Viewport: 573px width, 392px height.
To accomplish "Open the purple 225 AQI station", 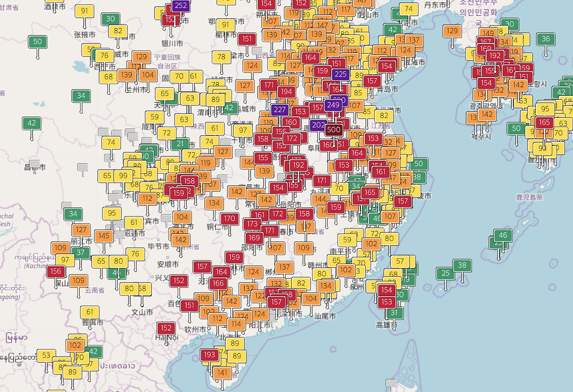I will coord(341,74).
